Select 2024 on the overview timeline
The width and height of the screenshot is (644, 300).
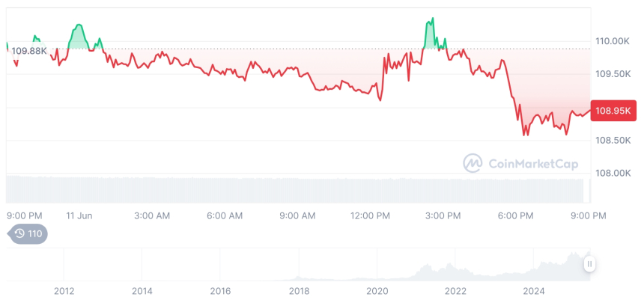(x=534, y=291)
